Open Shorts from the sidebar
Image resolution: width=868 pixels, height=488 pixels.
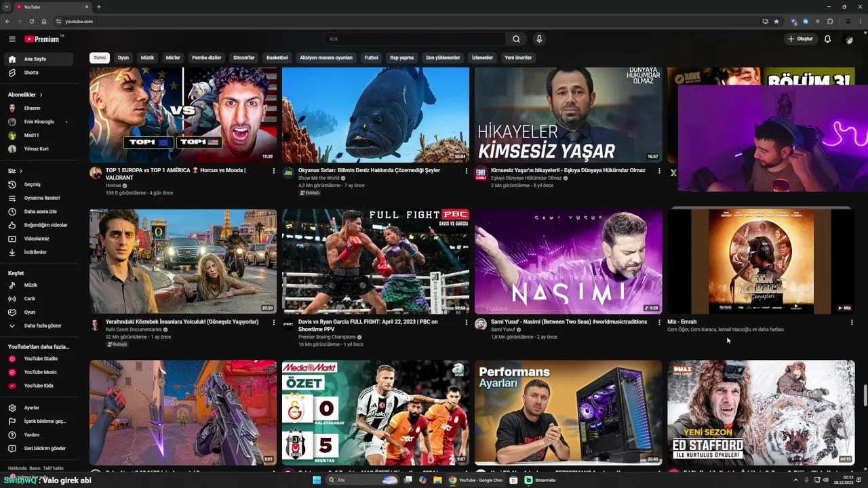pos(38,73)
